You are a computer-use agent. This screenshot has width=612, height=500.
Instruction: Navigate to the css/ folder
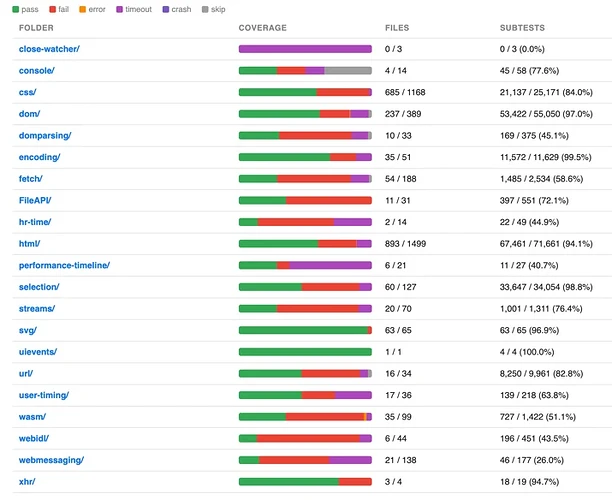(28, 93)
